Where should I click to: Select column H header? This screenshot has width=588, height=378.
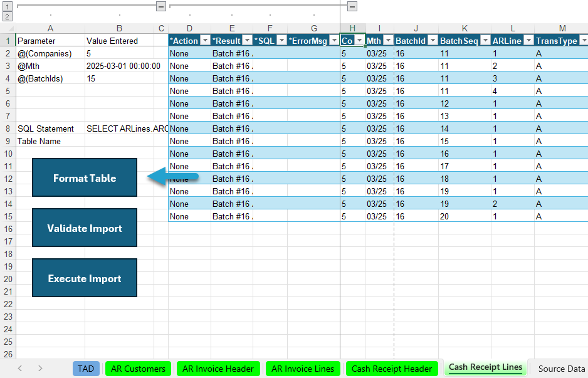(x=352, y=28)
